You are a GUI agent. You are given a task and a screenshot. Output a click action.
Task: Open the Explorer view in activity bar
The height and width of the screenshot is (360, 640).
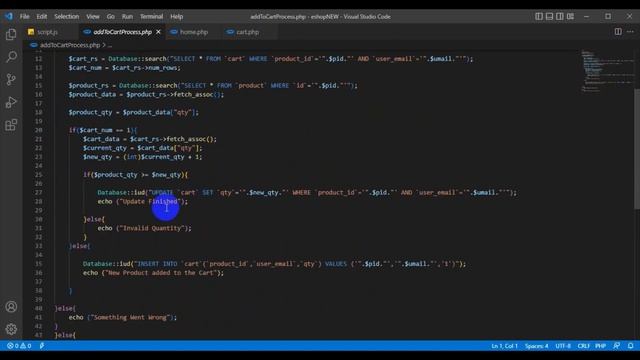point(11,34)
